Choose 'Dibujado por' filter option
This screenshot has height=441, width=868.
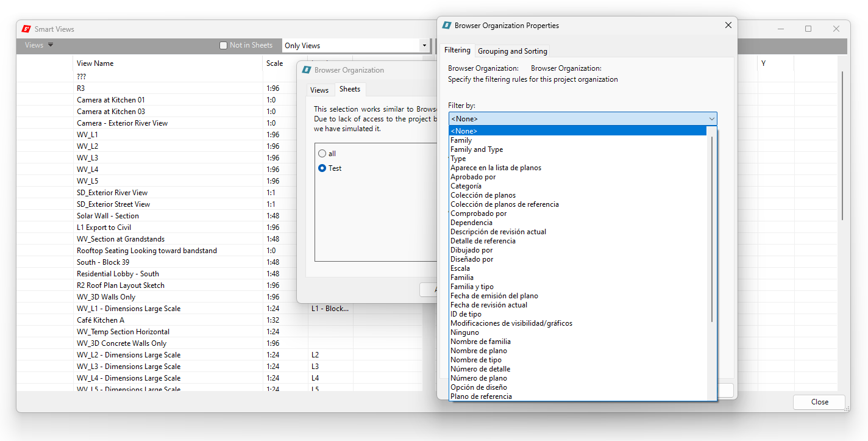click(578, 250)
